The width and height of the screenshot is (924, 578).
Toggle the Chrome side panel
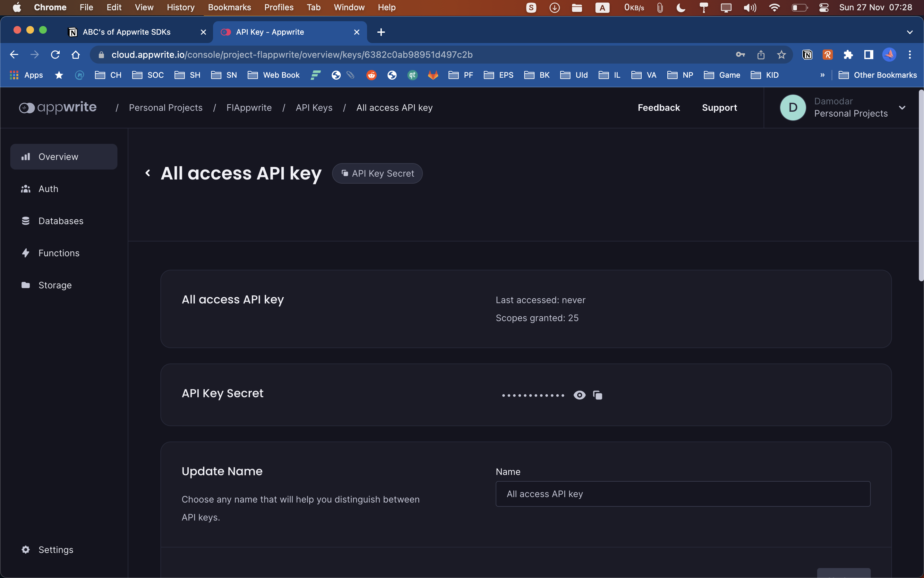point(868,55)
